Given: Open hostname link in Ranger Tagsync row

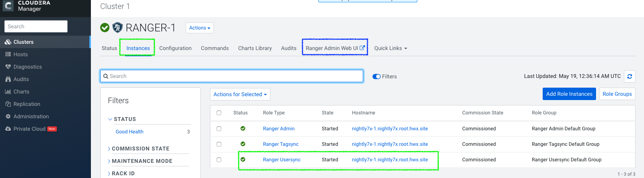Looking at the screenshot, I should tap(390, 144).
